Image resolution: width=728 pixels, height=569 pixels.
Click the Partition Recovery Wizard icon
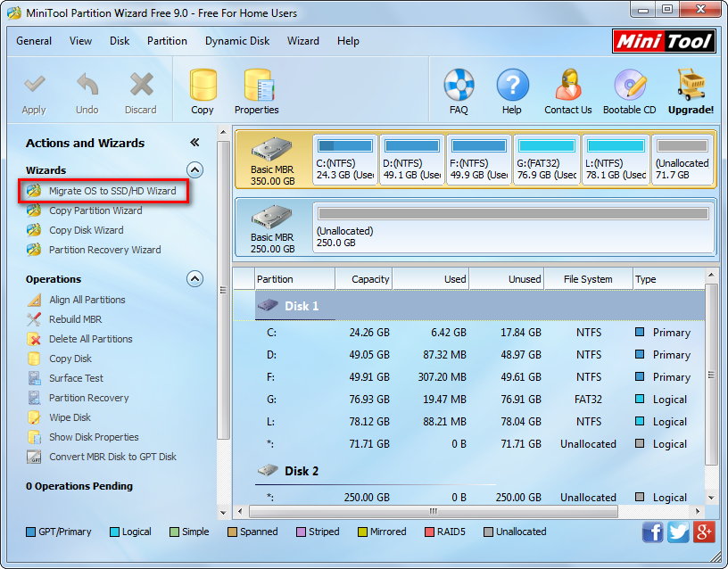point(34,250)
